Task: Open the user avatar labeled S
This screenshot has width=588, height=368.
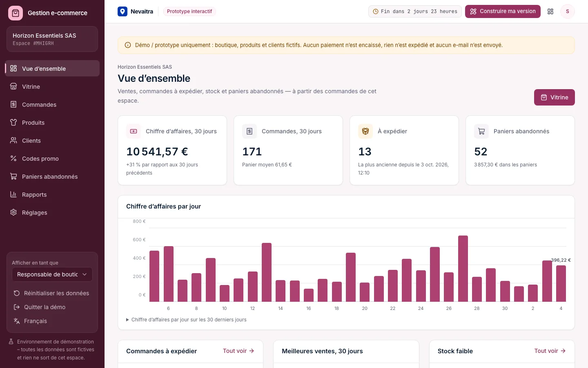Action: coord(567,11)
